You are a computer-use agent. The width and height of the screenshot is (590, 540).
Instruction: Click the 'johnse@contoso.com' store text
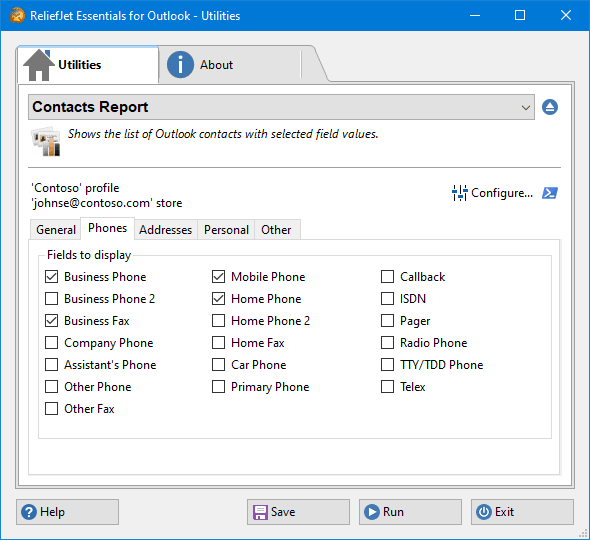coord(107,203)
